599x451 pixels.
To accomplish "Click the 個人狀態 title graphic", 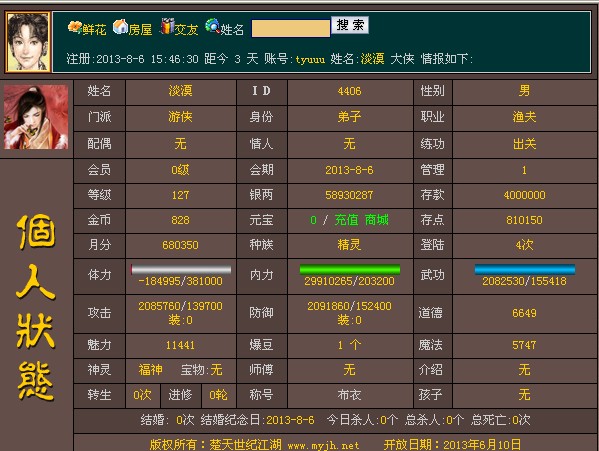I will click(36, 308).
